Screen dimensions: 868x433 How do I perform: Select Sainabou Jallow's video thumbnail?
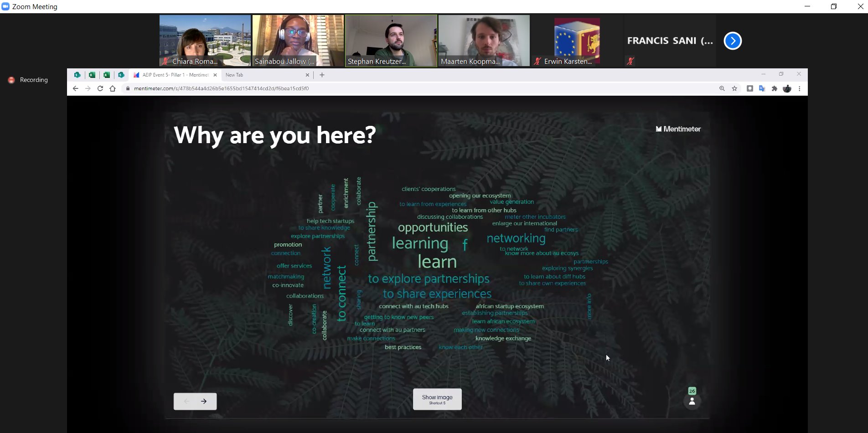click(298, 41)
